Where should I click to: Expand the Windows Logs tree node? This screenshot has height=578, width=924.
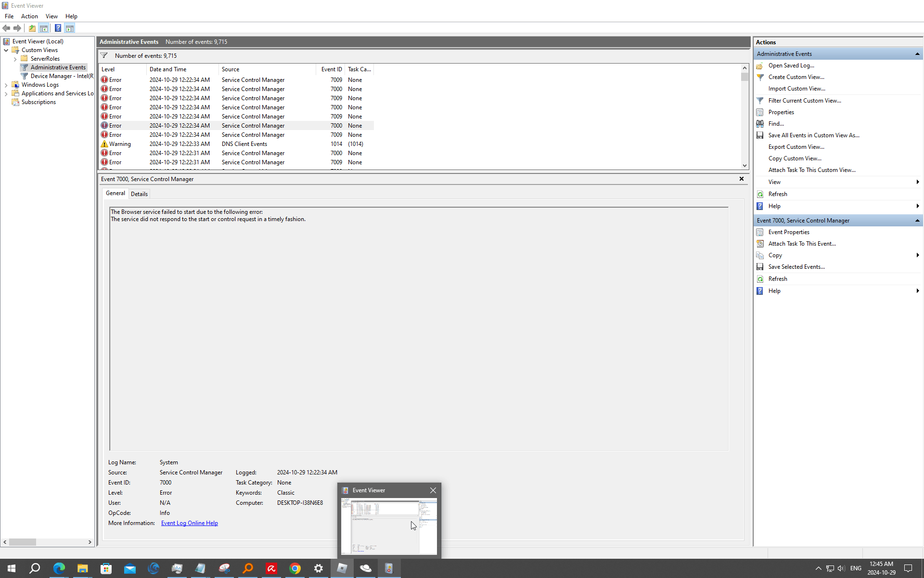click(7, 84)
